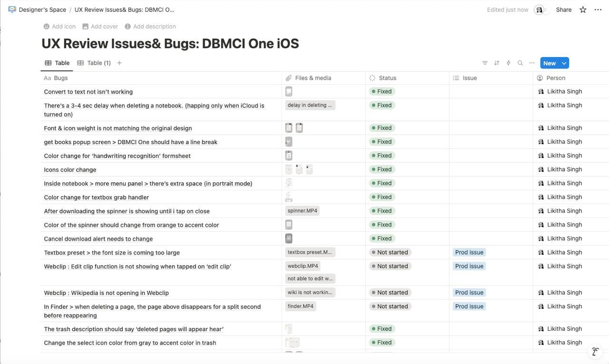Image resolution: width=609 pixels, height=364 pixels.
Task: Open 'not able to edit w...' attachment
Action: coord(310,278)
